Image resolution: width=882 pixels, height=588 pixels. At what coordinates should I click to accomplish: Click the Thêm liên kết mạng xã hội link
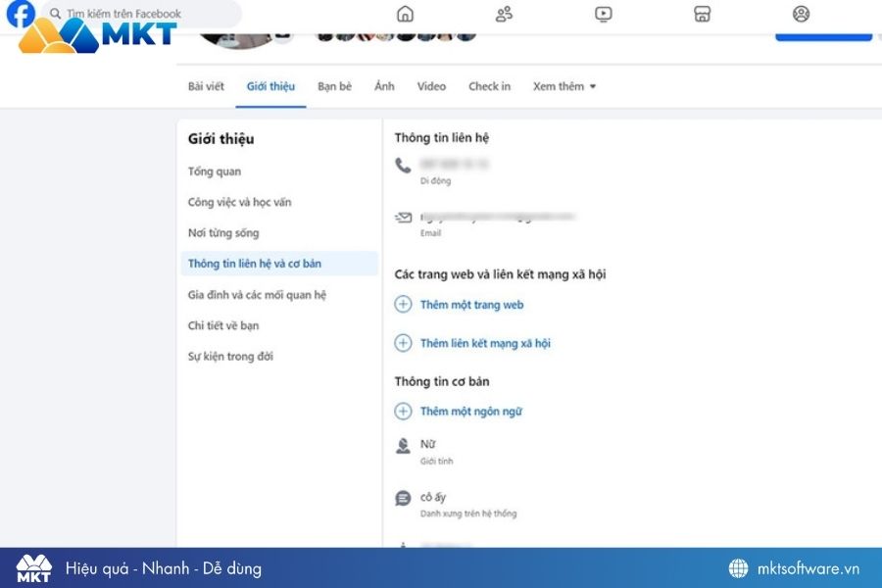[485, 343]
